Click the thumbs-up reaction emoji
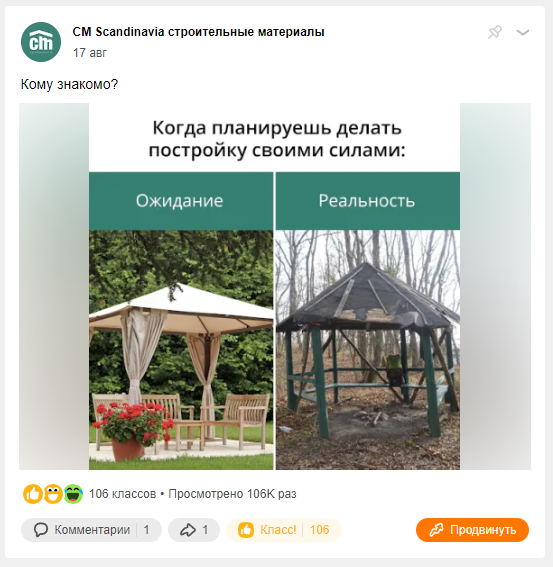 tap(33, 494)
